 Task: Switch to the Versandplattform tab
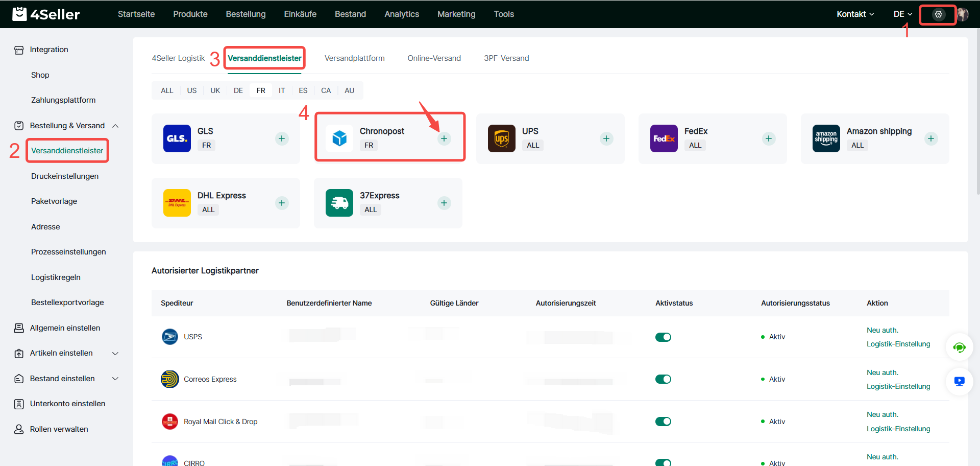click(x=354, y=58)
